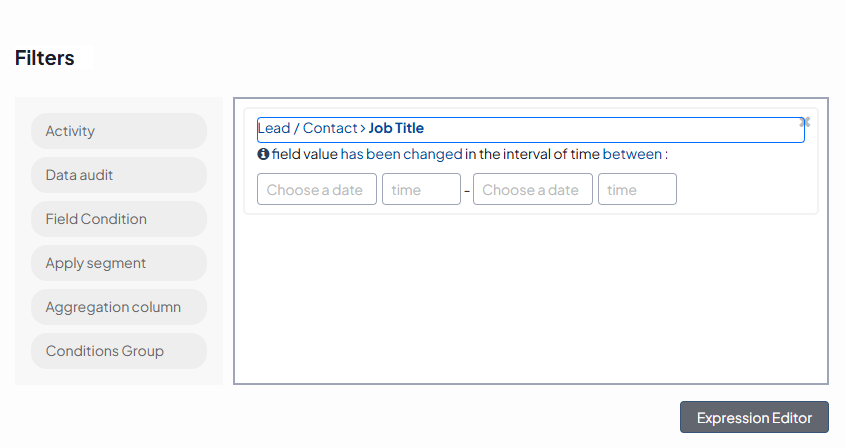Click the second 'Choose a date' field
The image size is (845, 448).
click(x=532, y=189)
